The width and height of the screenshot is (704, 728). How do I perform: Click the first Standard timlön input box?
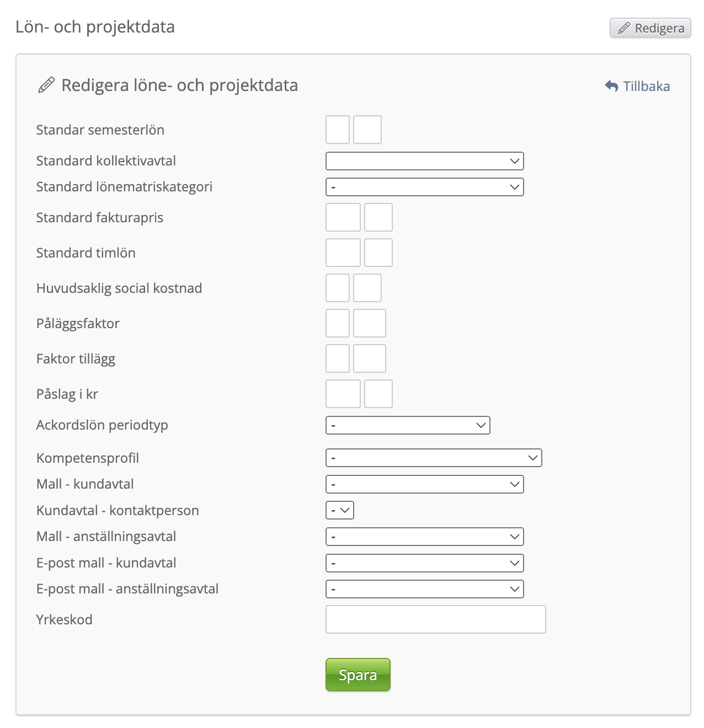tap(343, 253)
